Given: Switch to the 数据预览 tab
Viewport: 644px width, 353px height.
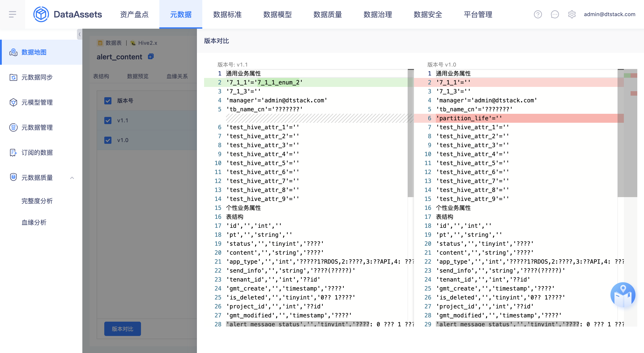Looking at the screenshot, I should [x=138, y=76].
